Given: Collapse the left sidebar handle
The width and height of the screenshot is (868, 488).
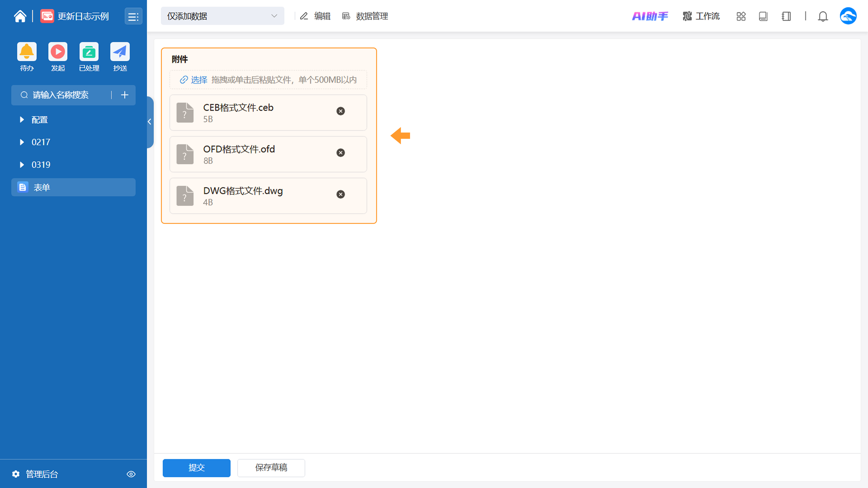Looking at the screenshot, I should point(150,122).
